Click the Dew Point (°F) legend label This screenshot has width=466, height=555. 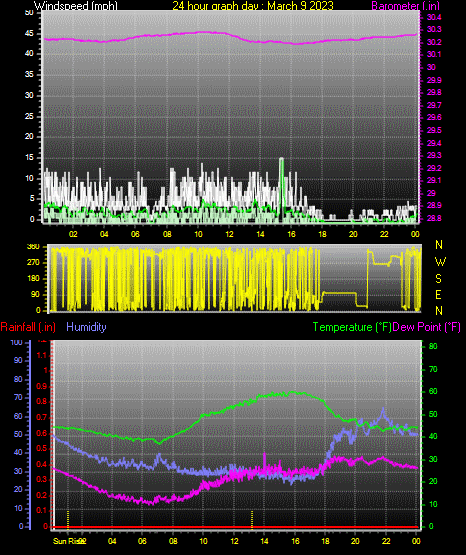click(x=427, y=327)
